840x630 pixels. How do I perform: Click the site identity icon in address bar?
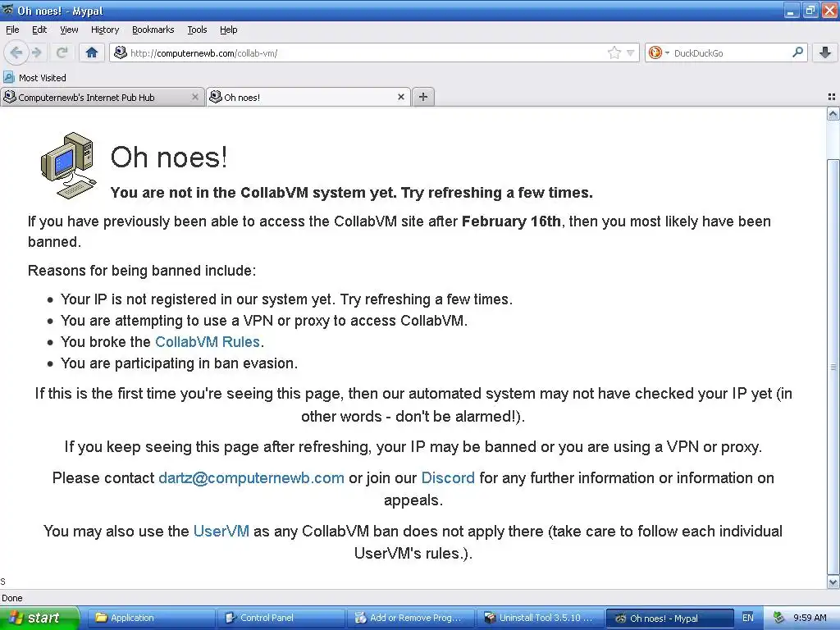click(x=121, y=52)
